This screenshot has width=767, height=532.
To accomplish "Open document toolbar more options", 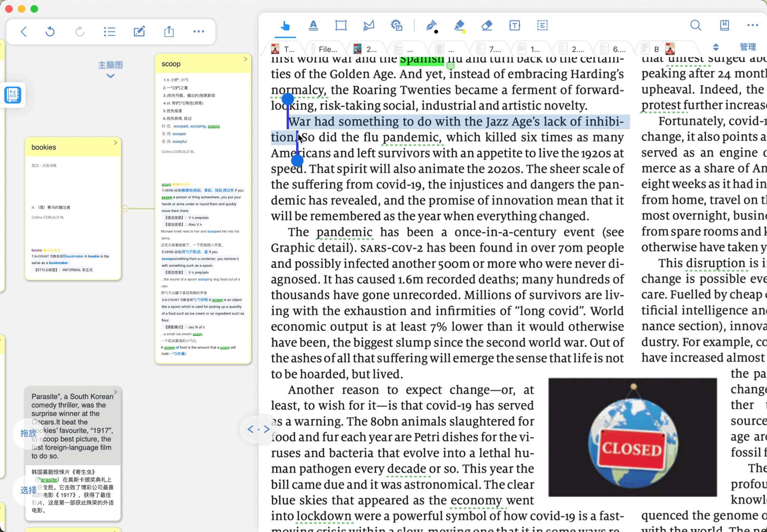I will coord(752,25).
